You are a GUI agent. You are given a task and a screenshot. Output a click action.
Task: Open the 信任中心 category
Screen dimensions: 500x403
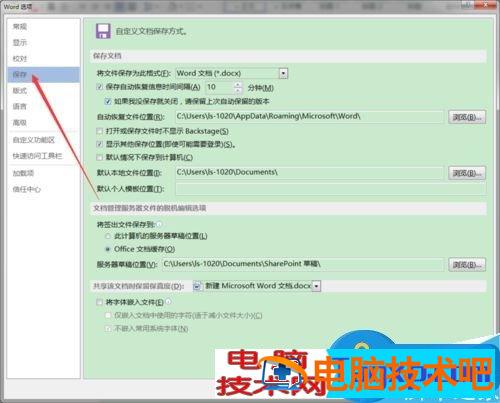(27, 189)
